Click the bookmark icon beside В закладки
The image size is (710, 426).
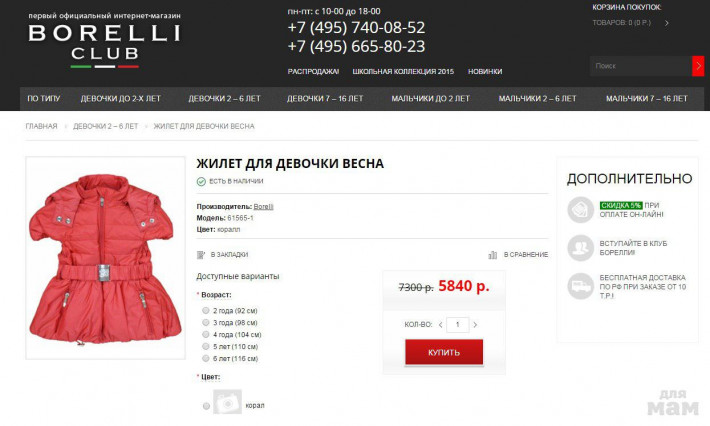tap(201, 255)
